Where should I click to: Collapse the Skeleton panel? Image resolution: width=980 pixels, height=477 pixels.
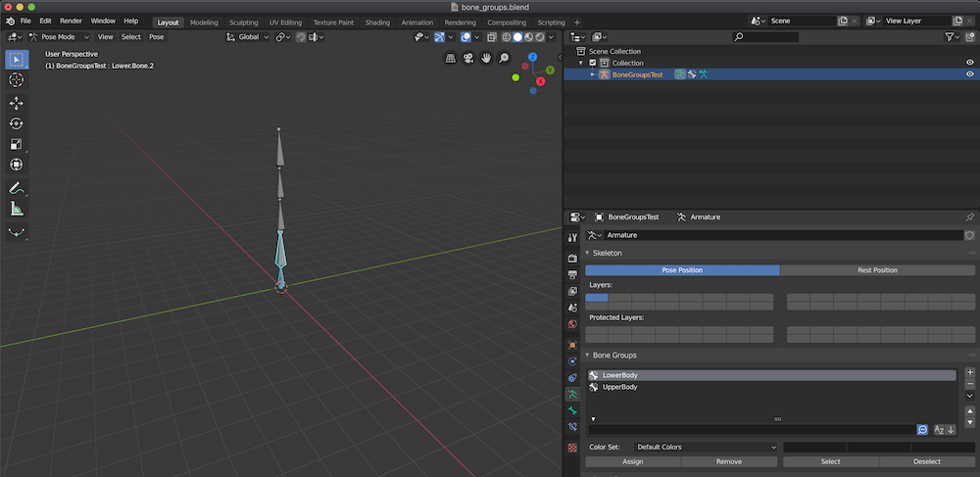pos(608,253)
